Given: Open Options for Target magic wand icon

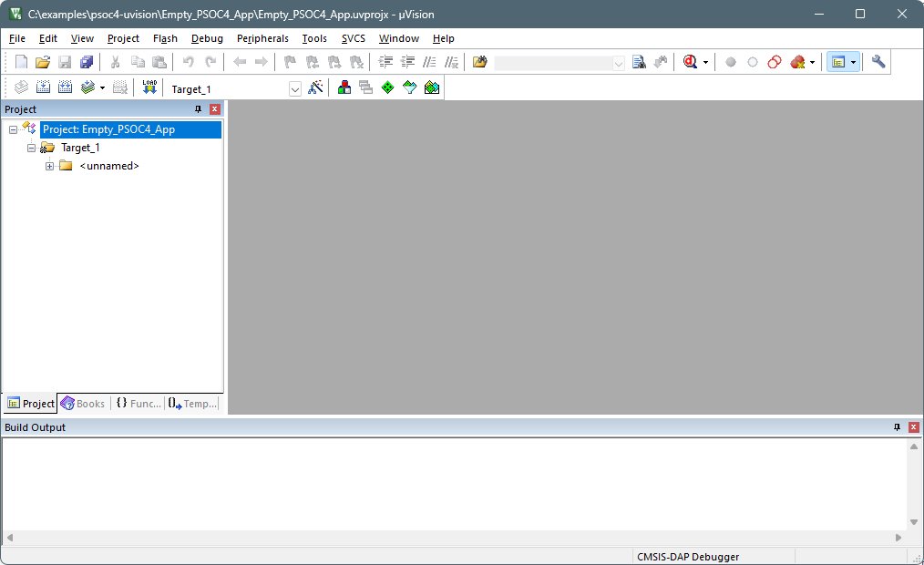Looking at the screenshot, I should 315,87.
